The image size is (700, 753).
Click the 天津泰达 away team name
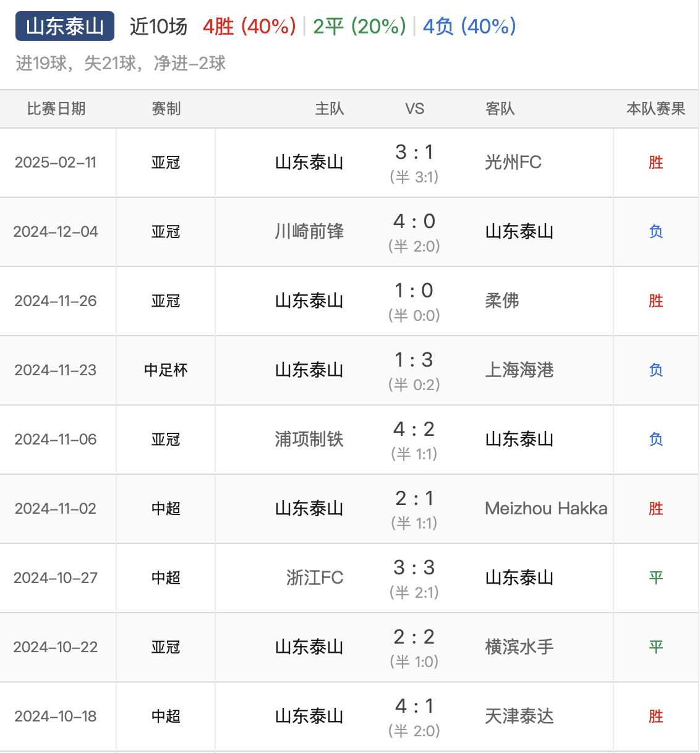coord(519,717)
